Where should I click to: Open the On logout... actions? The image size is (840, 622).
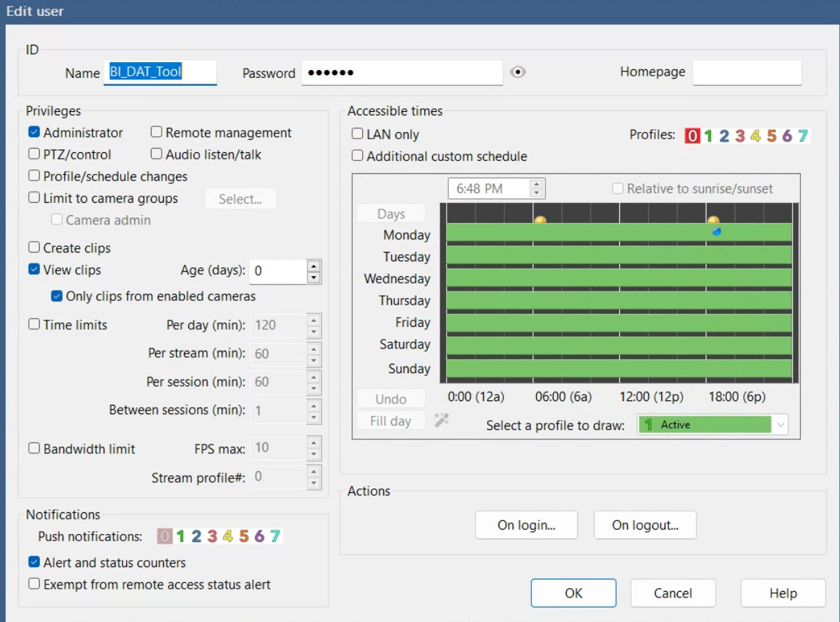(644, 525)
